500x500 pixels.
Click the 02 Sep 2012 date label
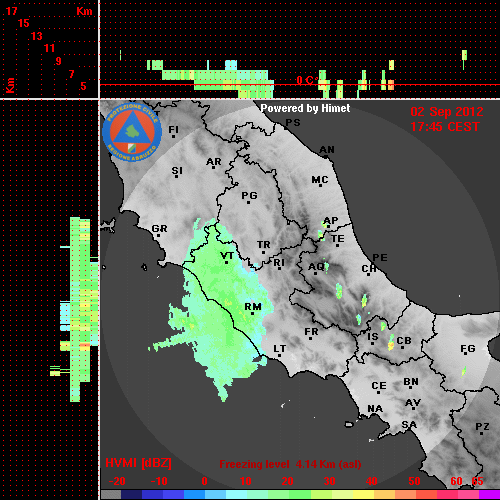coord(447,112)
